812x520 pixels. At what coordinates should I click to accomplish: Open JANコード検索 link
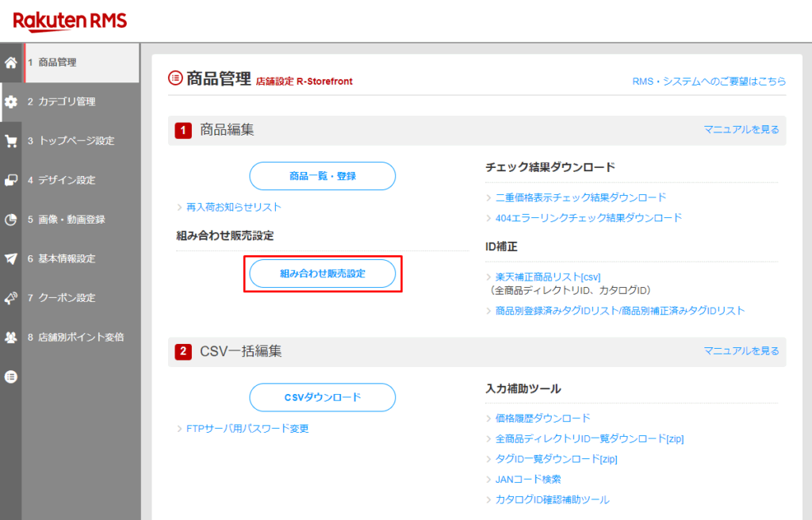coord(528,480)
